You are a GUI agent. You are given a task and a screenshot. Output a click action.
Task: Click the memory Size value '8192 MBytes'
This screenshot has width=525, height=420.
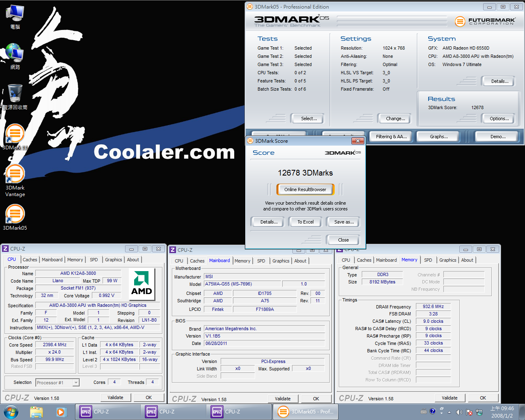(x=383, y=282)
